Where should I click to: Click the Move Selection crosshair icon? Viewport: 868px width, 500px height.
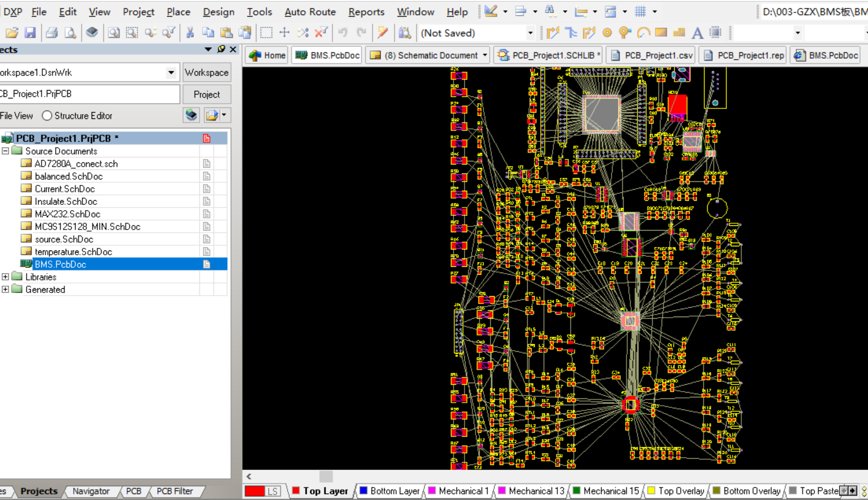[285, 33]
